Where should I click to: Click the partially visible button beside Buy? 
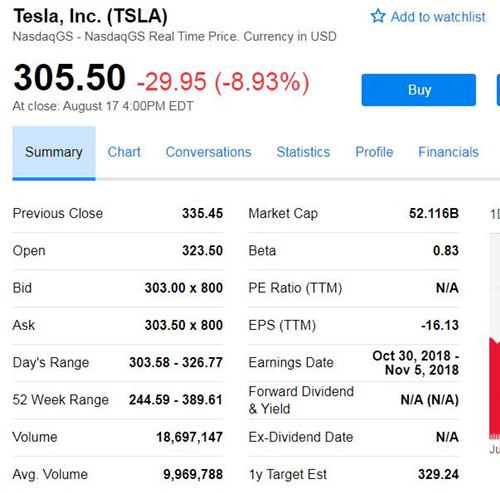(x=498, y=90)
